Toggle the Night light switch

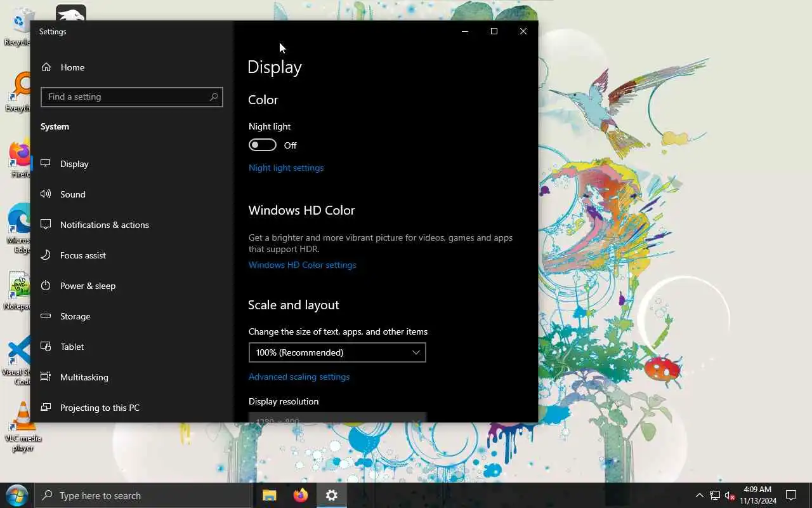point(263,145)
